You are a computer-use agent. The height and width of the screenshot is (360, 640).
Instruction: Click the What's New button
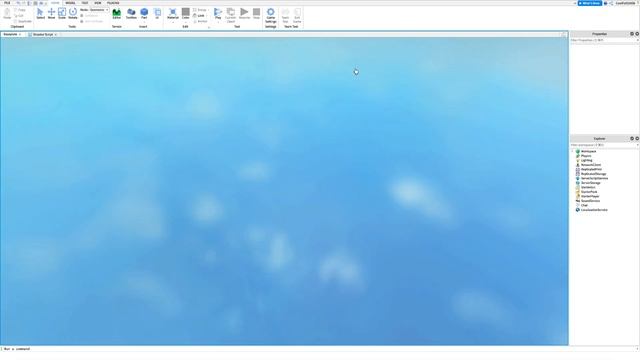[x=589, y=3]
